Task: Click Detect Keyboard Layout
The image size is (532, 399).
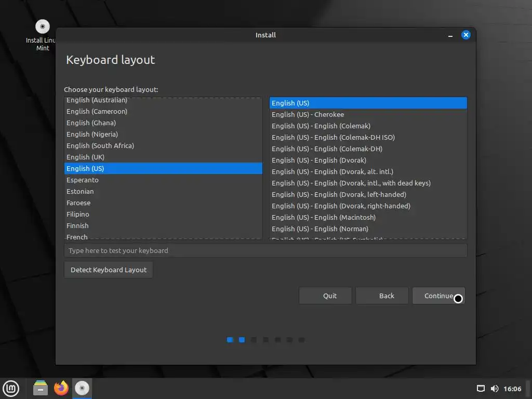Action: 108,270
